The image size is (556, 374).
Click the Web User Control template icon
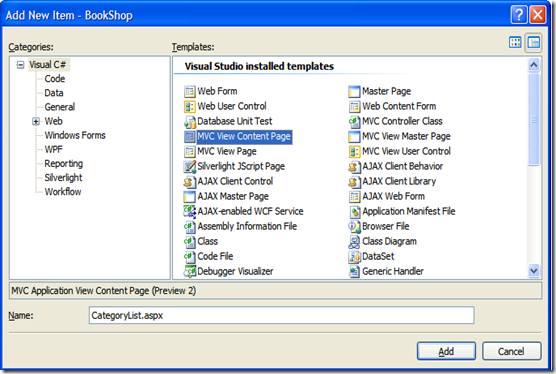tap(189, 106)
